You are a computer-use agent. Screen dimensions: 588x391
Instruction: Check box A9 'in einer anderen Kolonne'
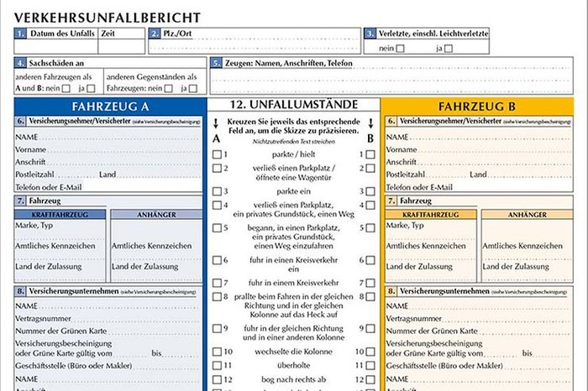(217, 328)
